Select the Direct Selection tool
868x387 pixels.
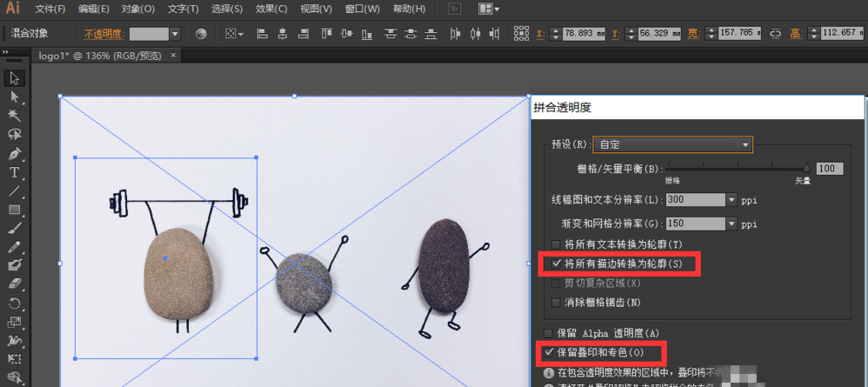[15, 96]
